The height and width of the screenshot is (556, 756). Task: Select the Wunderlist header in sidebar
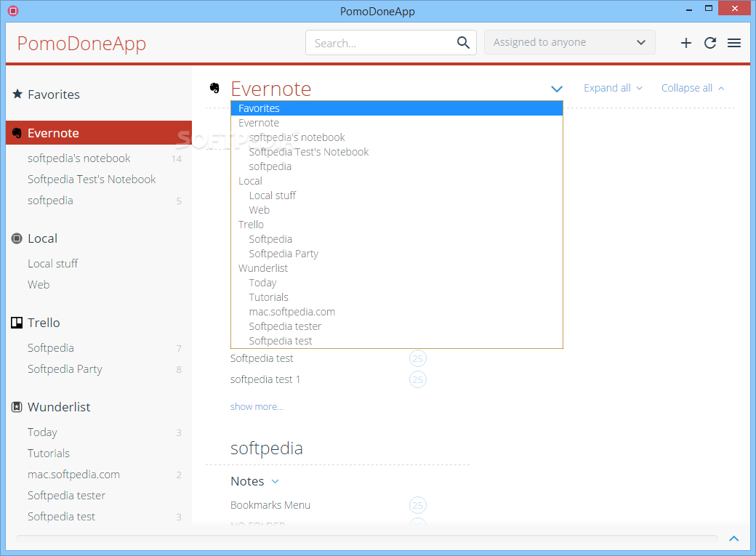click(59, 407)
